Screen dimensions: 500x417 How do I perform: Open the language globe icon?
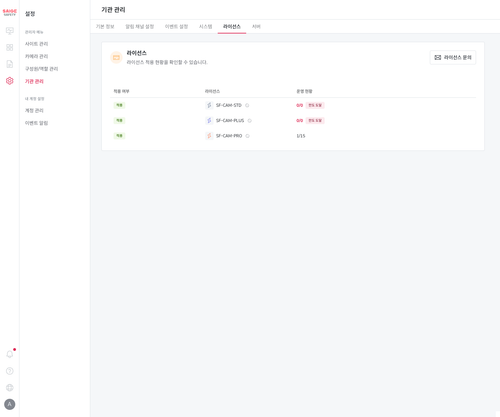tap(10, 387)
